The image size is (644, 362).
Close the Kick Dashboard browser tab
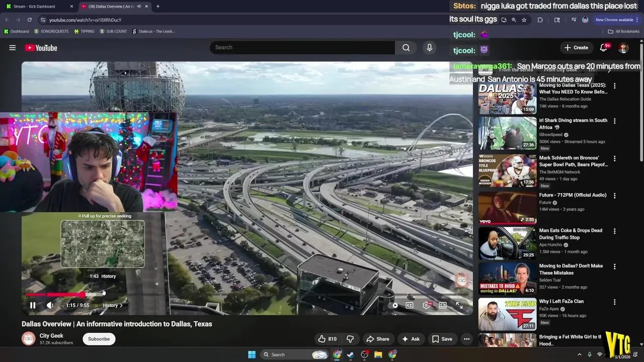pos(71,7)
